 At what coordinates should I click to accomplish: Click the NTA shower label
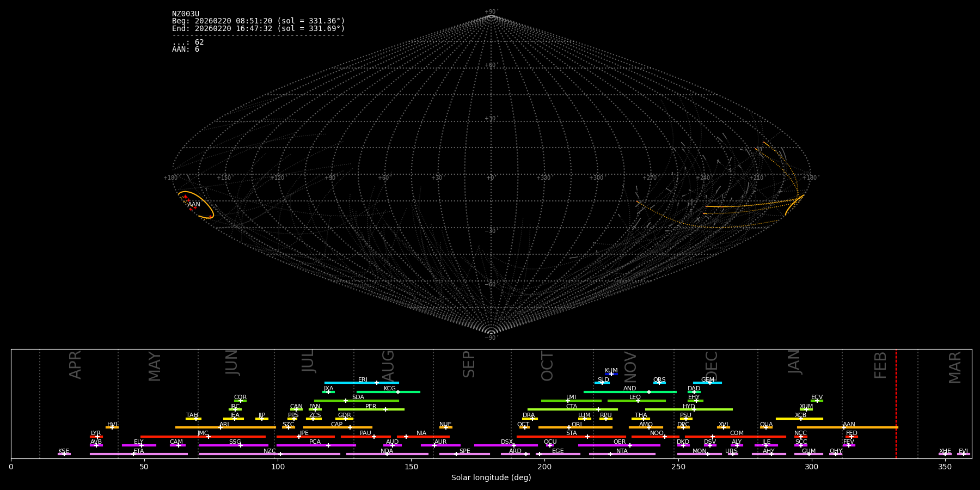point(622,451)
